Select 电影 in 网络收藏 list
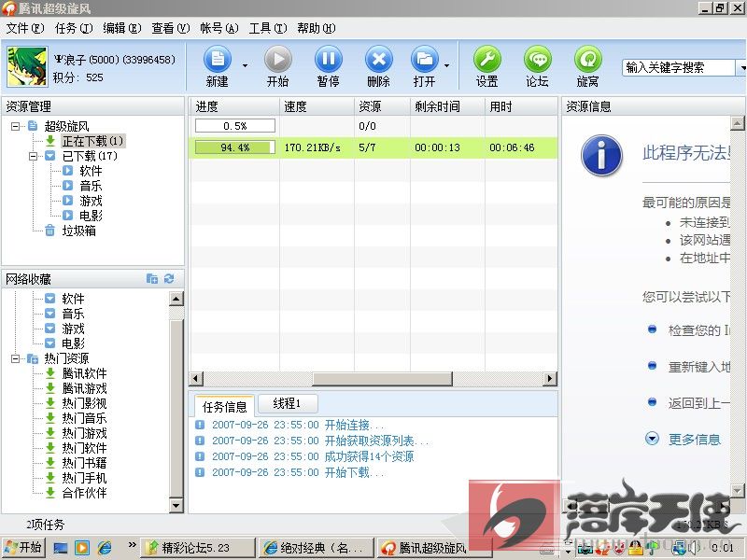 click(73, 343)
